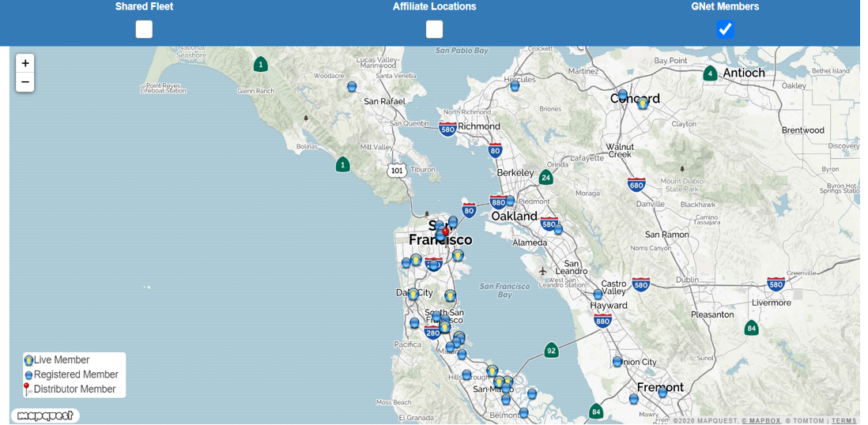Click the Highway 24 shield near Orinda
This screenshot has width=868, height=425.
coord(546,178)
